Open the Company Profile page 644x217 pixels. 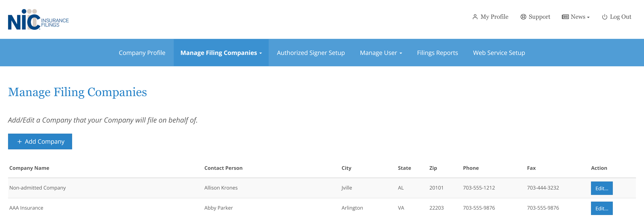tap(142, 53)
